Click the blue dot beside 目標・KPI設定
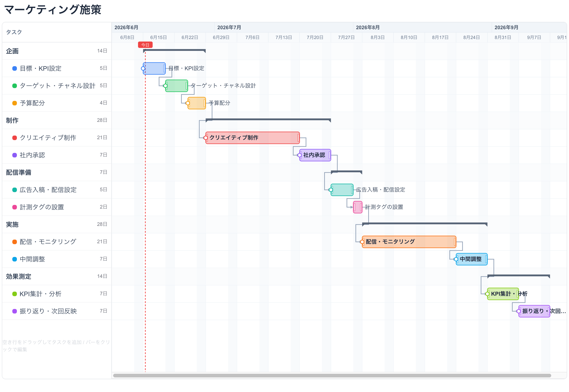This screenshot has width=569, height=392. [x=15, y=68]
